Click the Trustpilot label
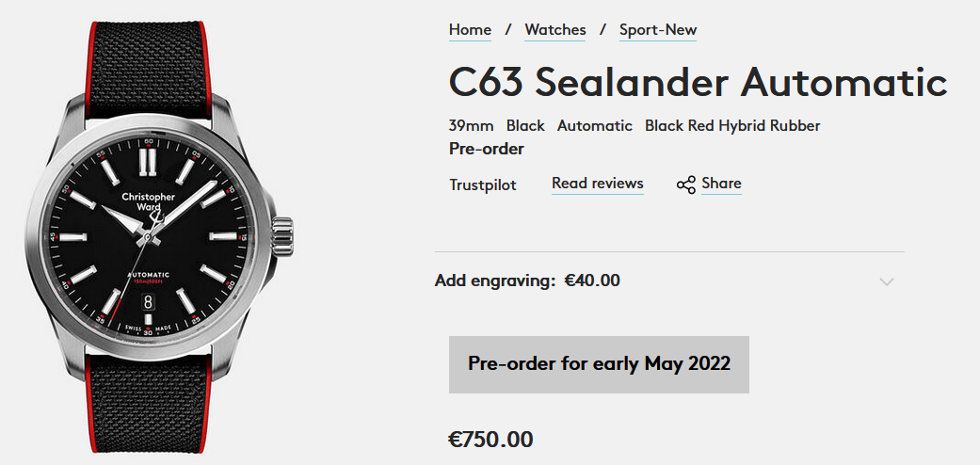This screenshot has width=980, height=465. click(483, 184)
